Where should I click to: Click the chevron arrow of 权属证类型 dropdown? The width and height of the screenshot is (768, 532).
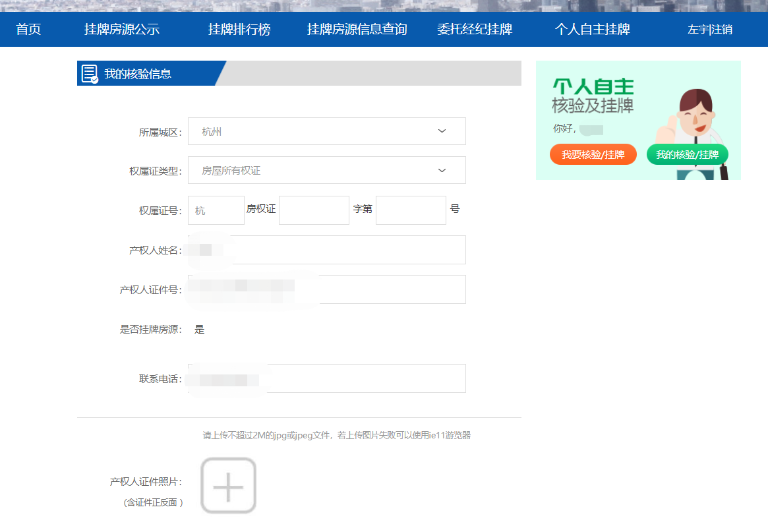pyautogui.click(x=442, y=171)
